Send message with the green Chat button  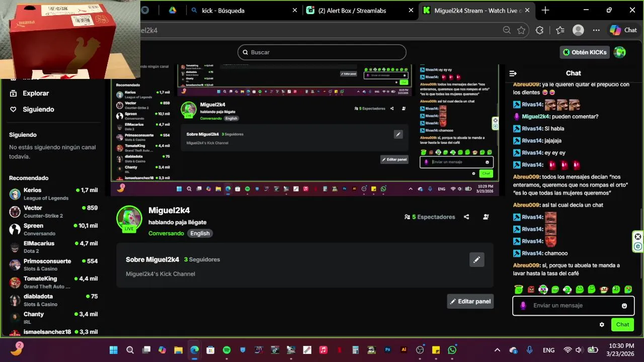[x=622, y=325]
